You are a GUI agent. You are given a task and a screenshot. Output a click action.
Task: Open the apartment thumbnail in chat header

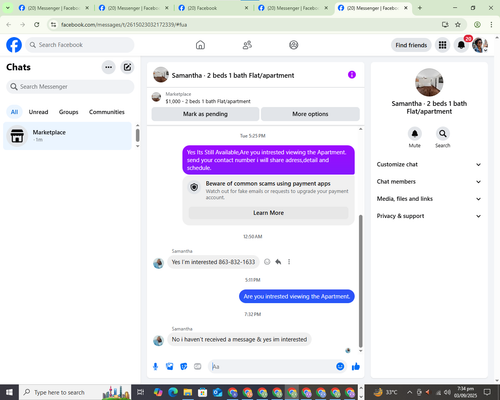click(161, 75)
